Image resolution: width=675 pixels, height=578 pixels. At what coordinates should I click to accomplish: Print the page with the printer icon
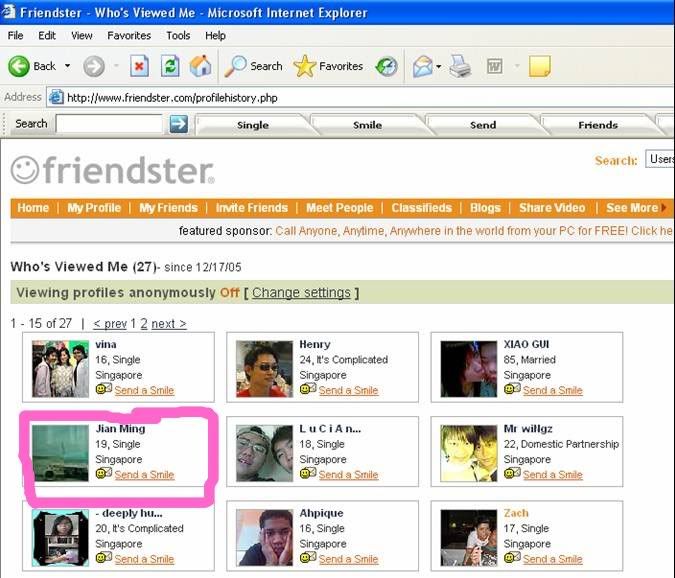[x=460, y=67]
